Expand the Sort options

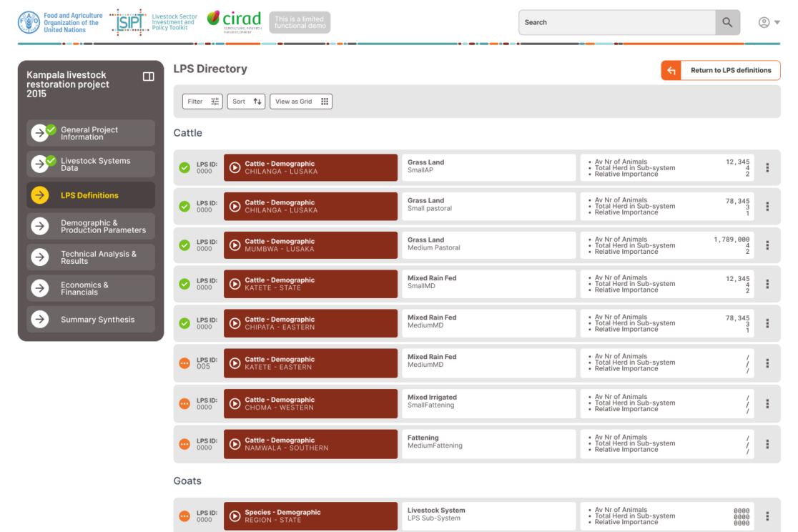pyautogui.click(x=247, y=102)
